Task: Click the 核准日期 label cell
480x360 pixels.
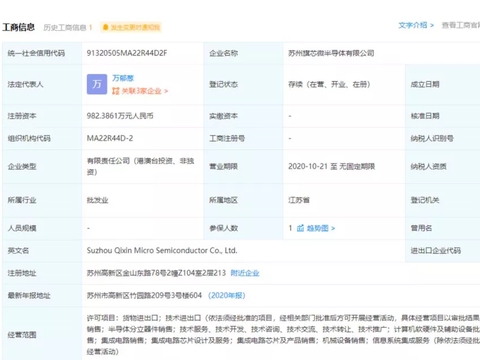Action: (x=442, y=116)
